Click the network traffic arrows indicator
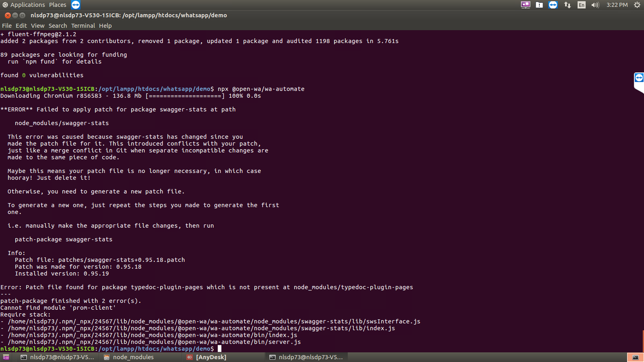 point(568,5)
